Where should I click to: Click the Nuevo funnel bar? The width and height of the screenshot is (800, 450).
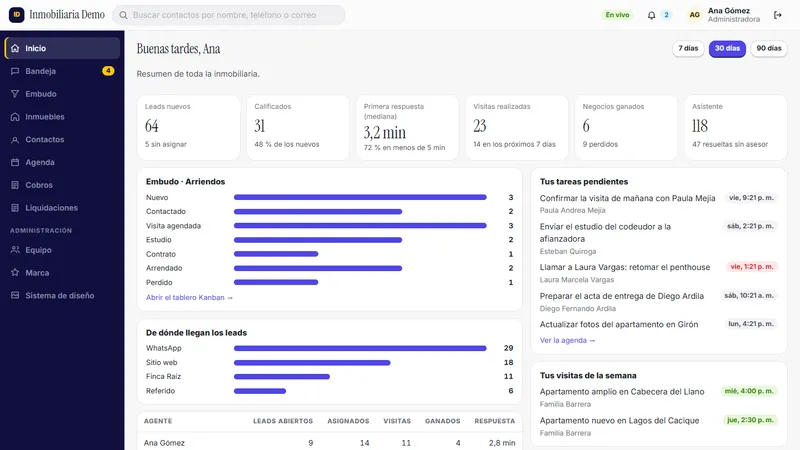coord(360,197)
